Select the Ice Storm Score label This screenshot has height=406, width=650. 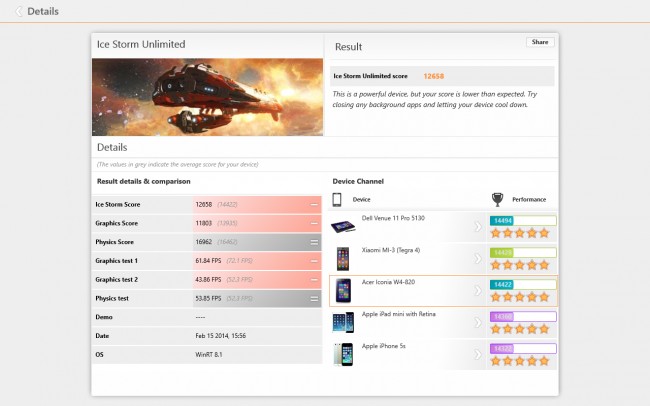click(118, 204)
